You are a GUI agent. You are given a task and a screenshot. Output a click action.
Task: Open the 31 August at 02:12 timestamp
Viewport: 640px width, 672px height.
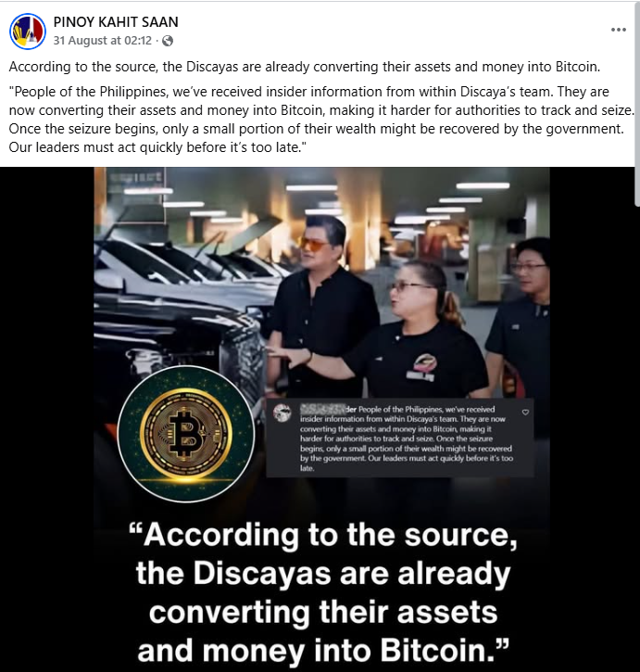pos(103,41)
